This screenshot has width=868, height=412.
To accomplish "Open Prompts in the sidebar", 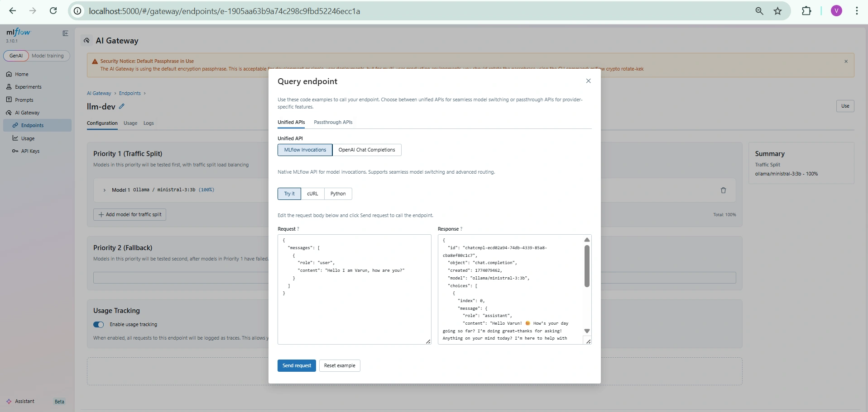I will pos(37,100).
